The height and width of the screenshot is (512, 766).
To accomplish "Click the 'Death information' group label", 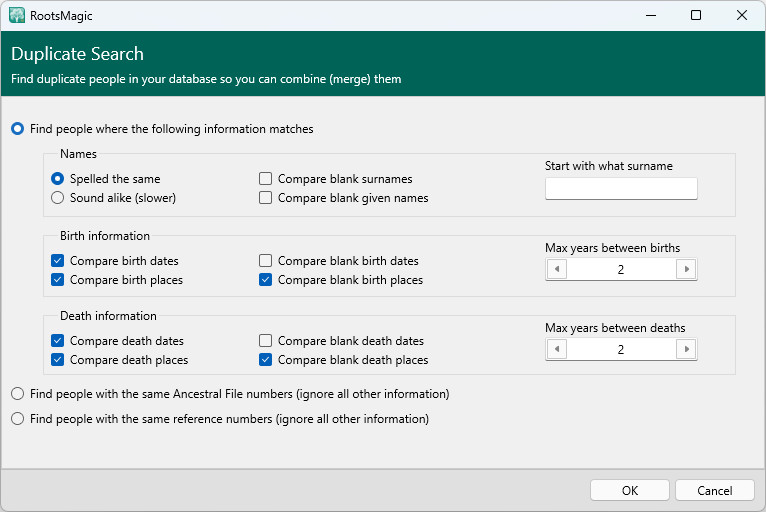I will 108,316.
